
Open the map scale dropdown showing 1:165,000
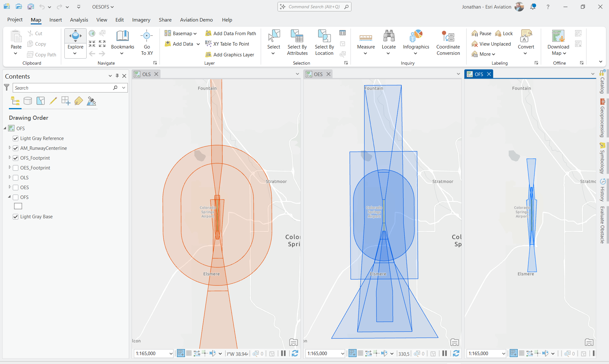click(x=171, y=354)
